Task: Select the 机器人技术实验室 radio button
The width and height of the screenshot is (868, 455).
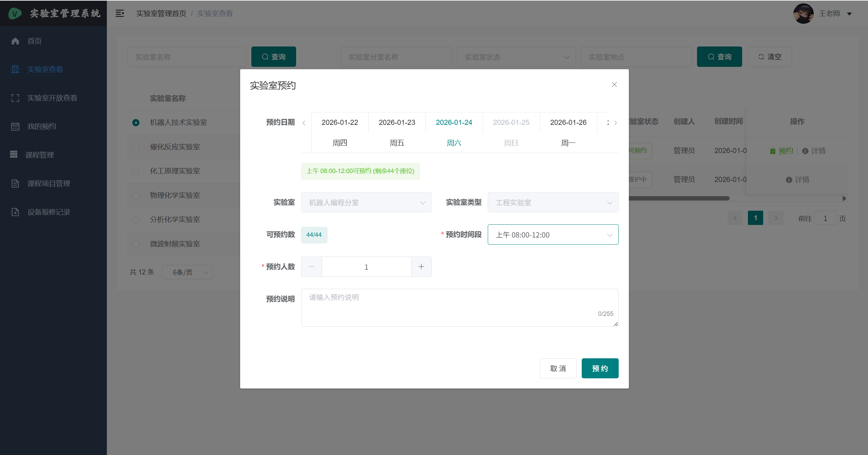Action: coord(136,122)
